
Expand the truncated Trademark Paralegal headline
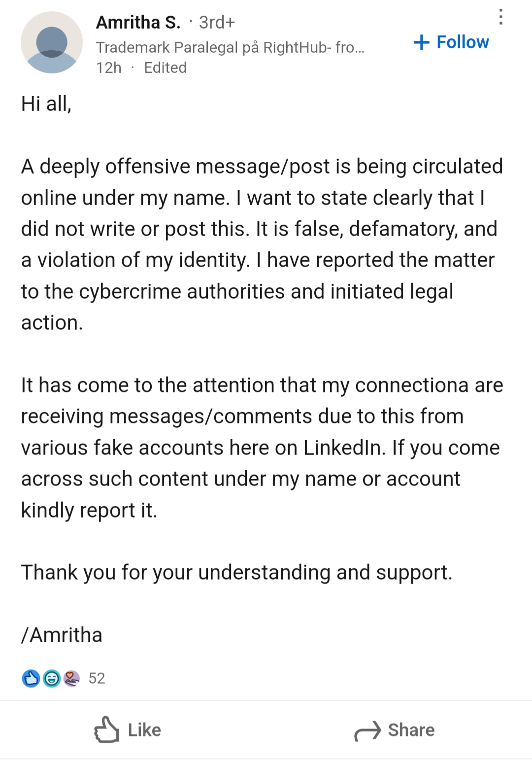(x=230, y=47)
